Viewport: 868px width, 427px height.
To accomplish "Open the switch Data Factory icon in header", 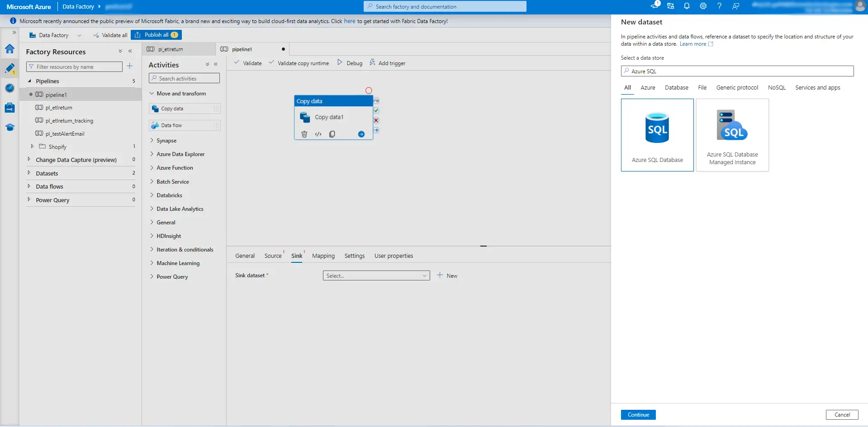I will pyautogui.click(x=671, y=6).
